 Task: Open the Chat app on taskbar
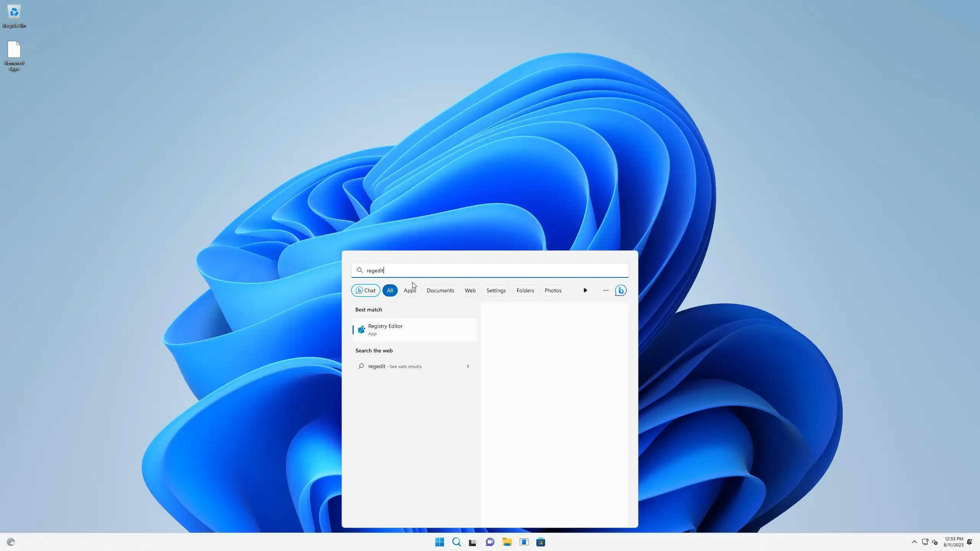pyautogui.click(x=490, y=542)
